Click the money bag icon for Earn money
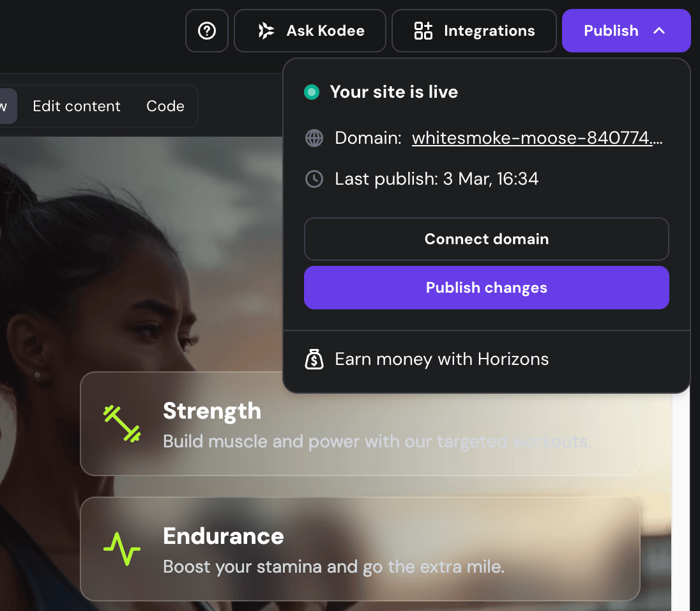 click(314, 359)
